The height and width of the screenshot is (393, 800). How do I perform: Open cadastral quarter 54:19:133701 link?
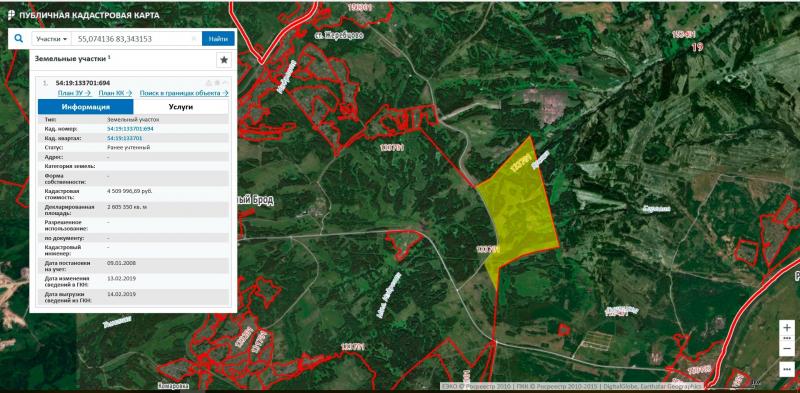124,138
